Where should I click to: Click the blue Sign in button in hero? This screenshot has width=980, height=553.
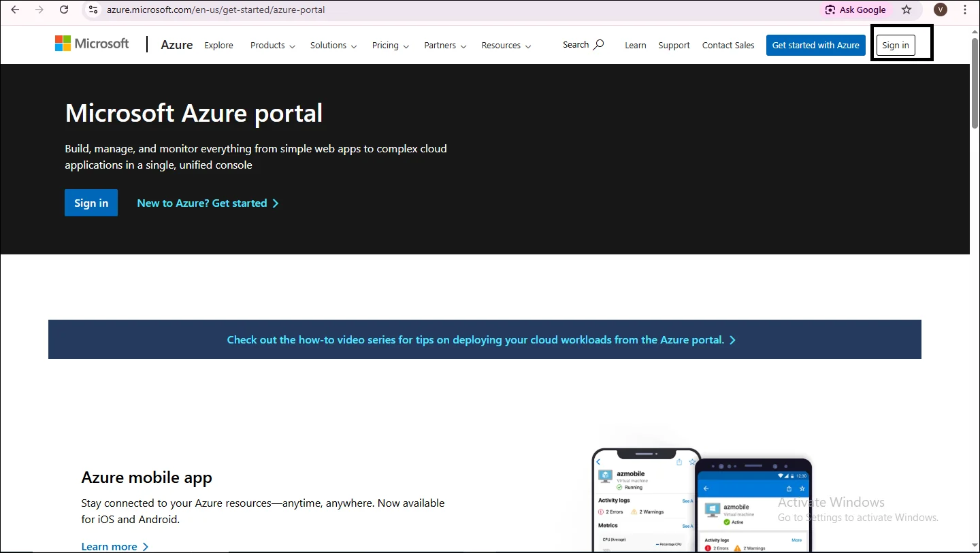pyautogui.click(x=91, y=203)
